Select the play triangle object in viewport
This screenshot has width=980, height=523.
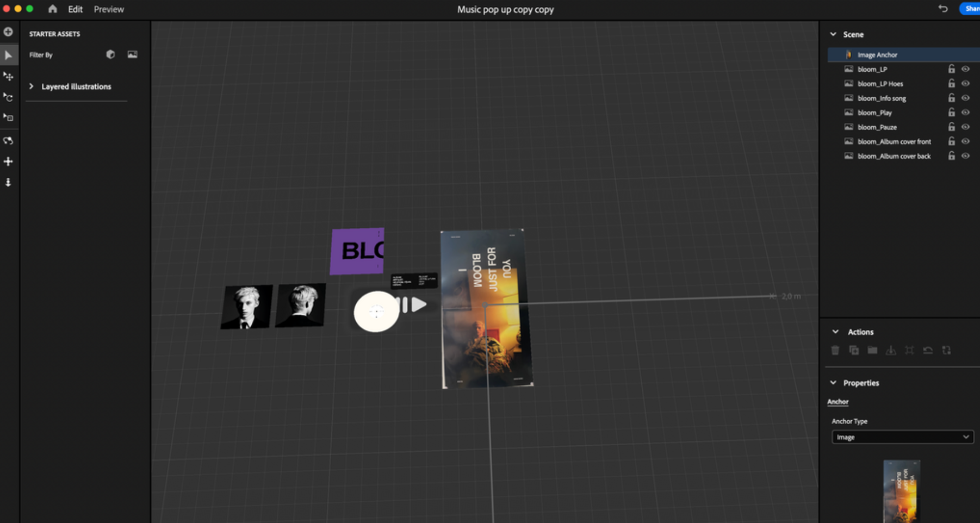pyautogui.click(x=419, y=305)
